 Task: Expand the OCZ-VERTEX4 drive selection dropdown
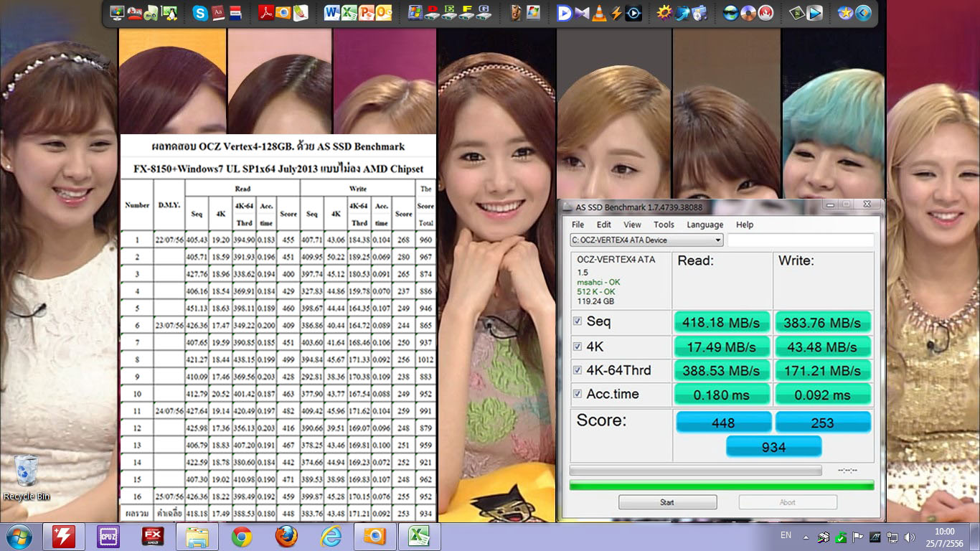pos(717,240)
